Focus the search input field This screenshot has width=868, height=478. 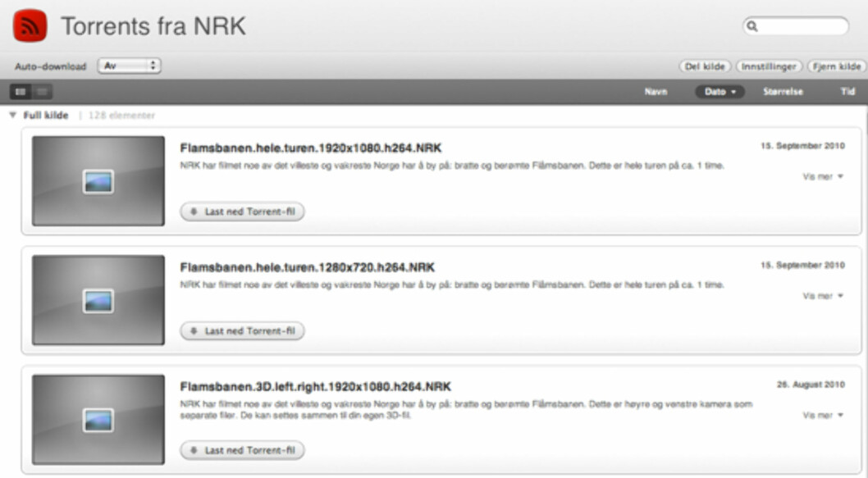coord(796,26)
